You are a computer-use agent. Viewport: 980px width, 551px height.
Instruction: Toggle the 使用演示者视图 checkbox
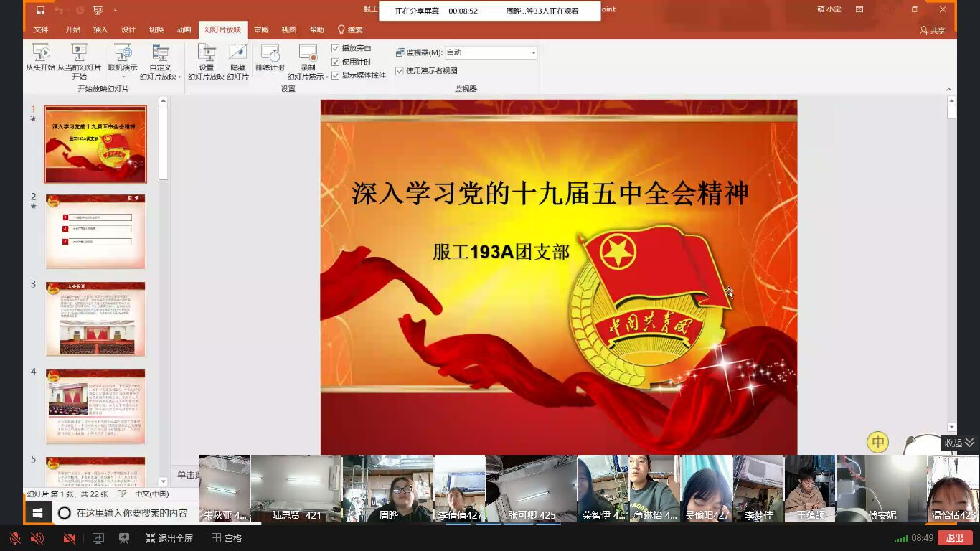400,71
